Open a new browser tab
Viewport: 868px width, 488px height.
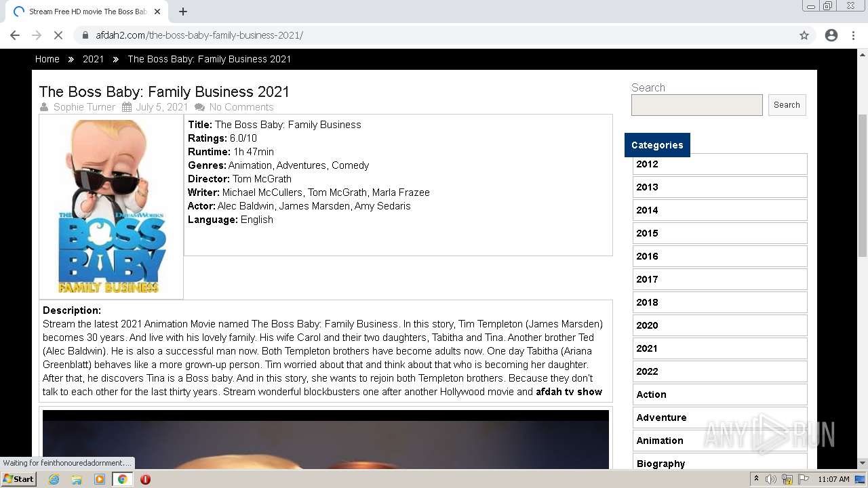pyautogui.click(x=183, y=12)
